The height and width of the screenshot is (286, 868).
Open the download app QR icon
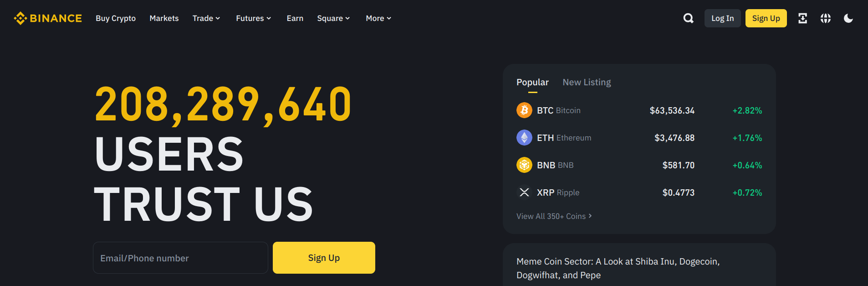tap(802, 18)
